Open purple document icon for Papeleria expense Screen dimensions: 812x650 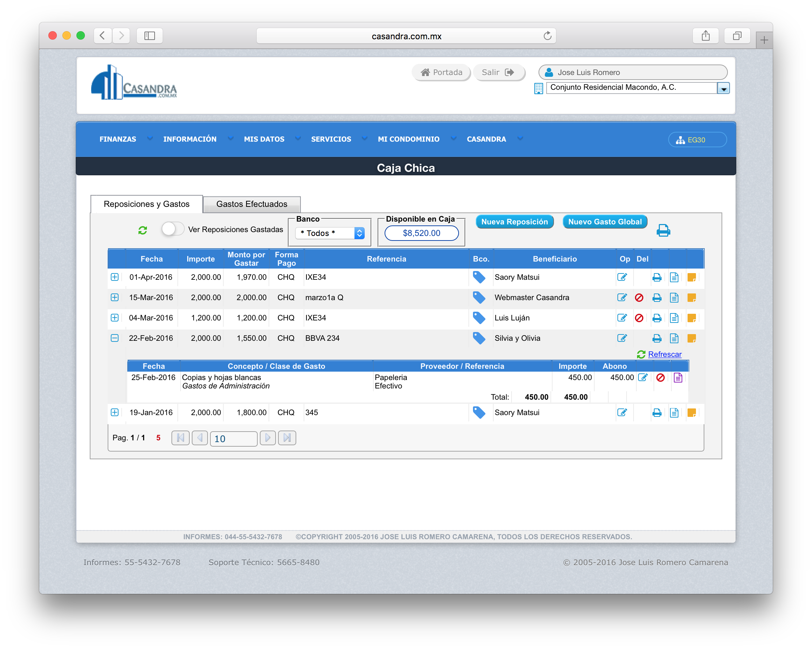coord(678,378)
